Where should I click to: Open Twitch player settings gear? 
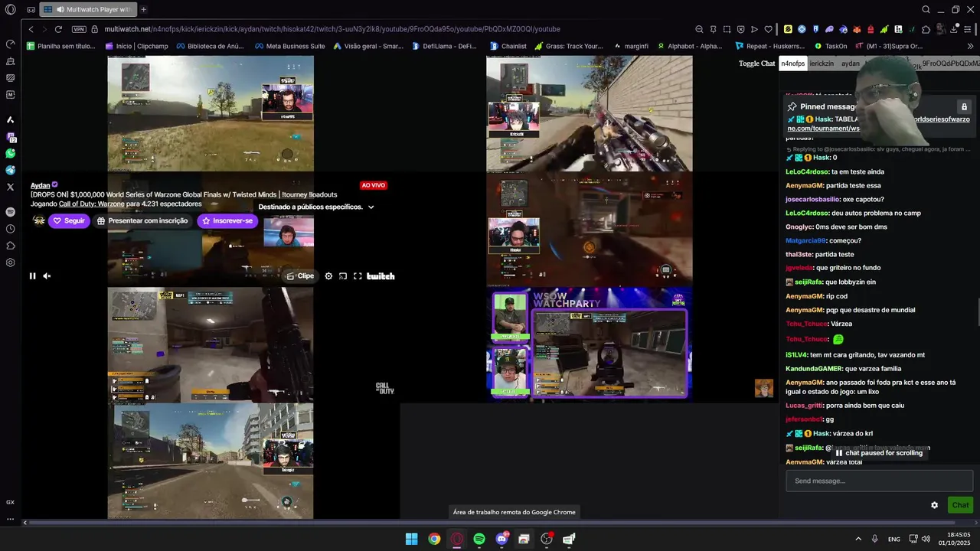point(328,276)
